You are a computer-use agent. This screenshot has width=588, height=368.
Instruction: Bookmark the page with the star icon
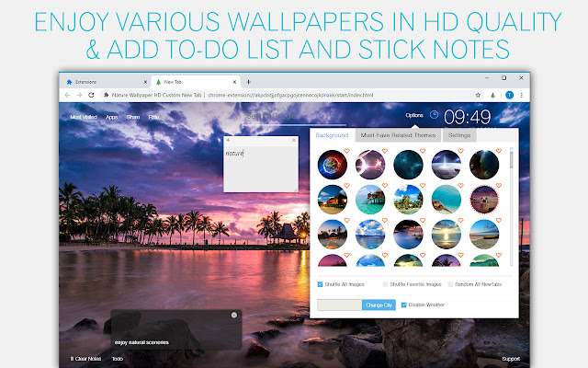478,95
